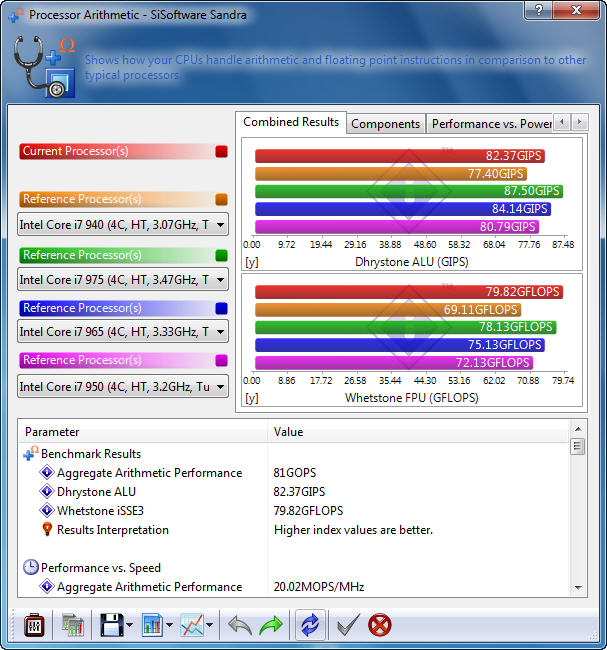Image resolution: width=607 pixels, height=650 pixels.
Task: Click the 69.11GFLOPS orange bar
Action: click(388, 310)
